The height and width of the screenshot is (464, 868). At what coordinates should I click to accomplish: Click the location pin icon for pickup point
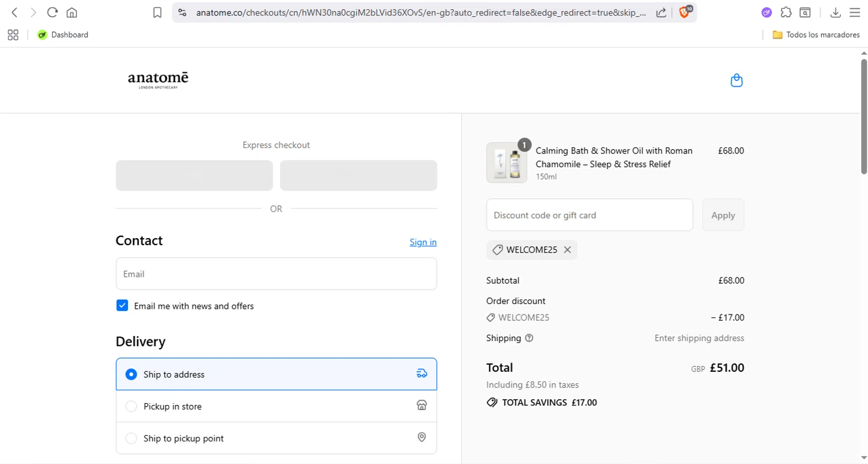click(422, 437)
